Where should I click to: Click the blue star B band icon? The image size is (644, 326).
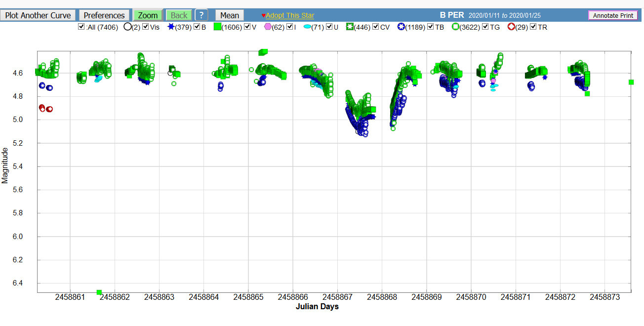coord(171,27)
